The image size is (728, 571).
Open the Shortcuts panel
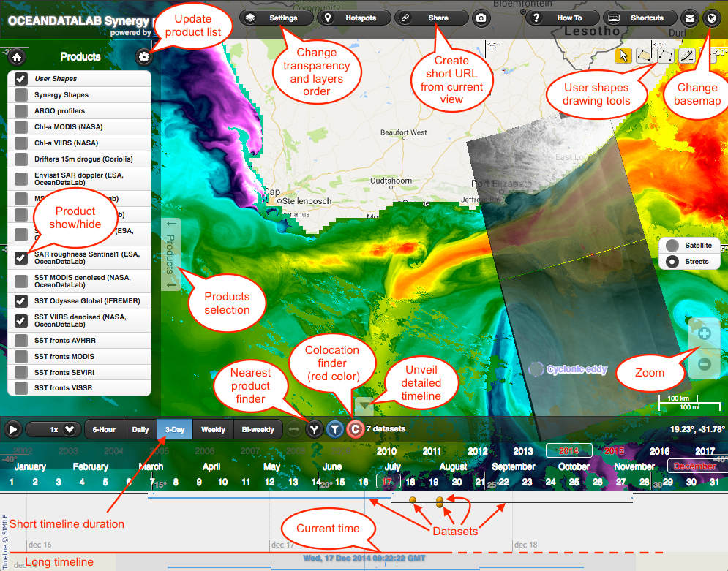tap(639, 18)
